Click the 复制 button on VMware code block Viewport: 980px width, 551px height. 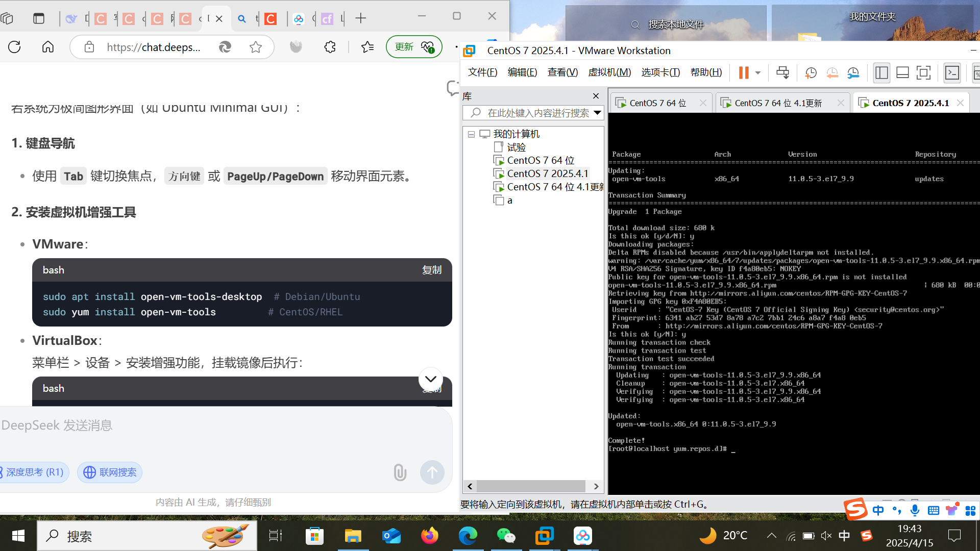(431, 270)
